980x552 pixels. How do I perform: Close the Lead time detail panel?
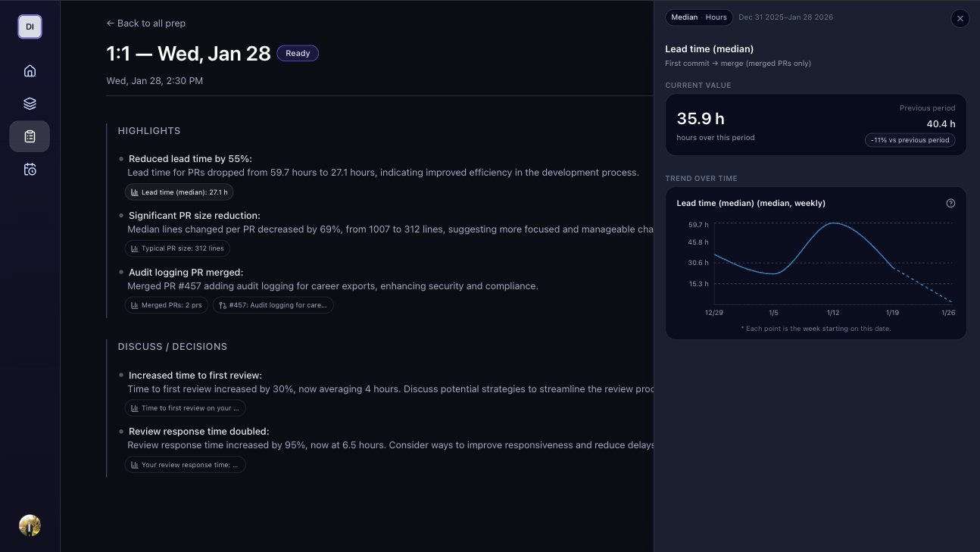pos(960,18)
